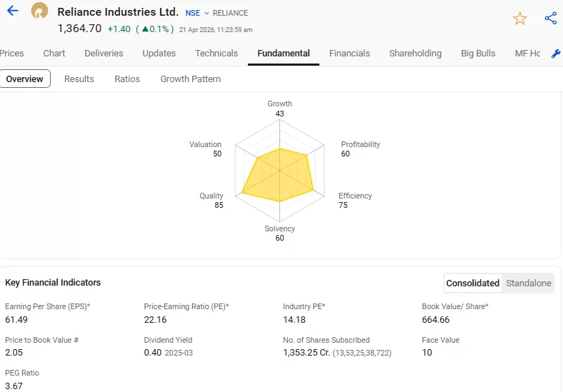Add stock to favorites with star icon

tap(519, 19)
